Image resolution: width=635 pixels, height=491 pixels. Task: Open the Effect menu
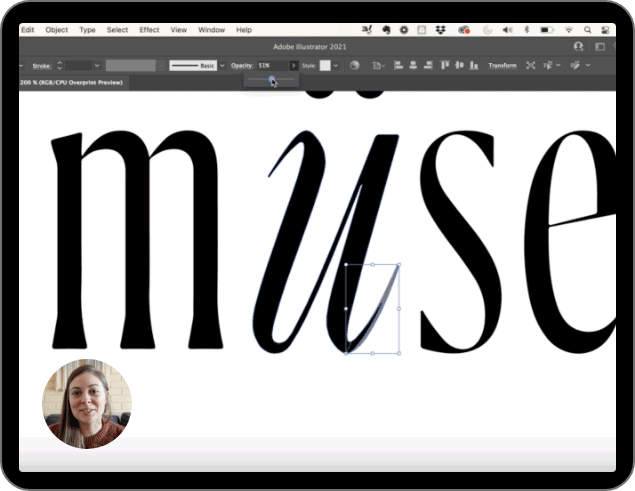tap(149, 30)
